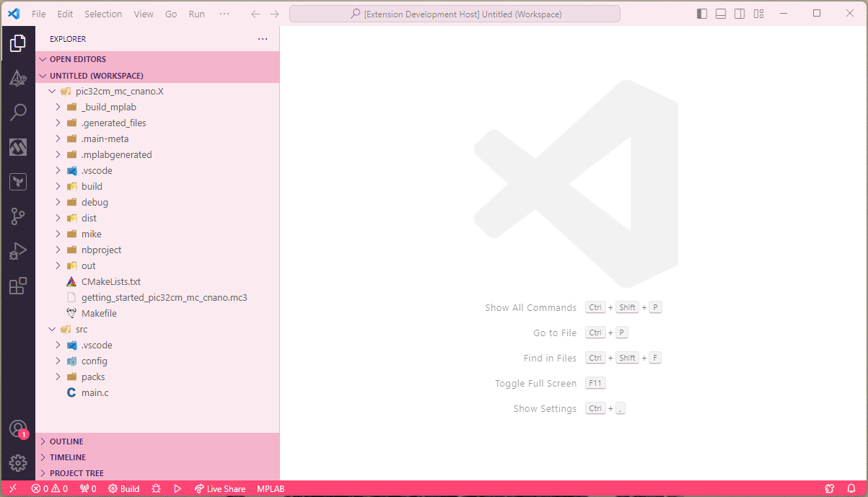Toggle the Secondary Side Bar visibility
868x497 pixels.
740,14
